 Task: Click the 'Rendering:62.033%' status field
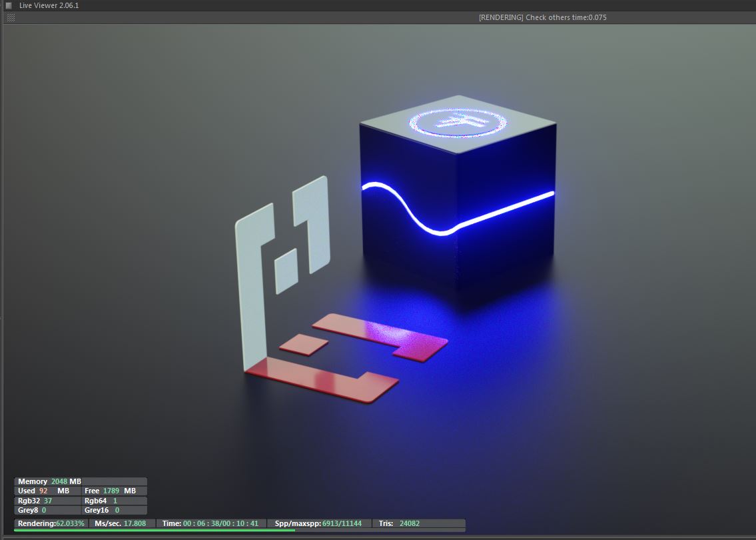tap(51, 523)
